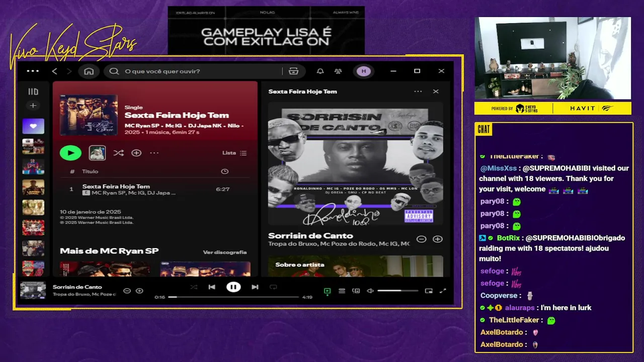Click 'Mais de MC Ryan SP' heading

(109, 251)
